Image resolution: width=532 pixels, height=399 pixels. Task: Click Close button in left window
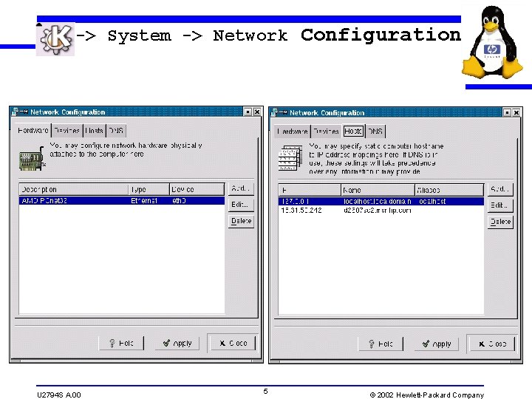233,344
